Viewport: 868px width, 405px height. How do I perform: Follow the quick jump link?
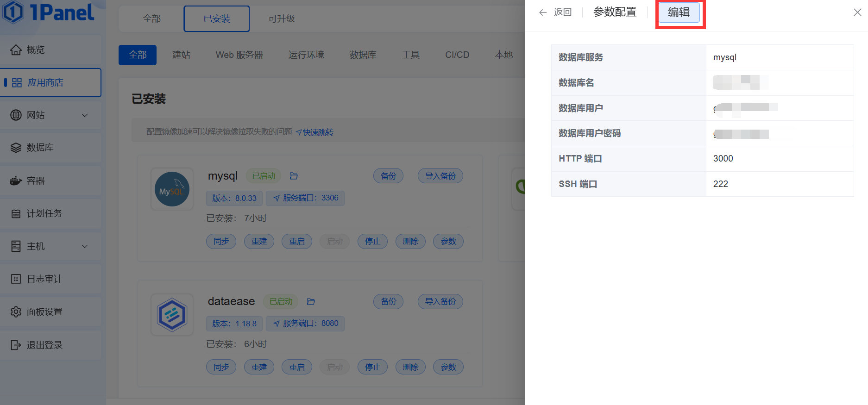[315, 132]
